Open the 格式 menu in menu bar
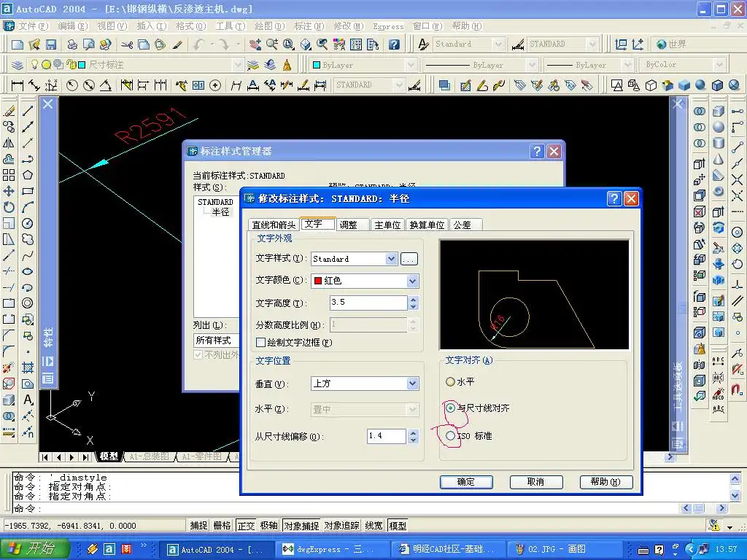 coord(190,26)
